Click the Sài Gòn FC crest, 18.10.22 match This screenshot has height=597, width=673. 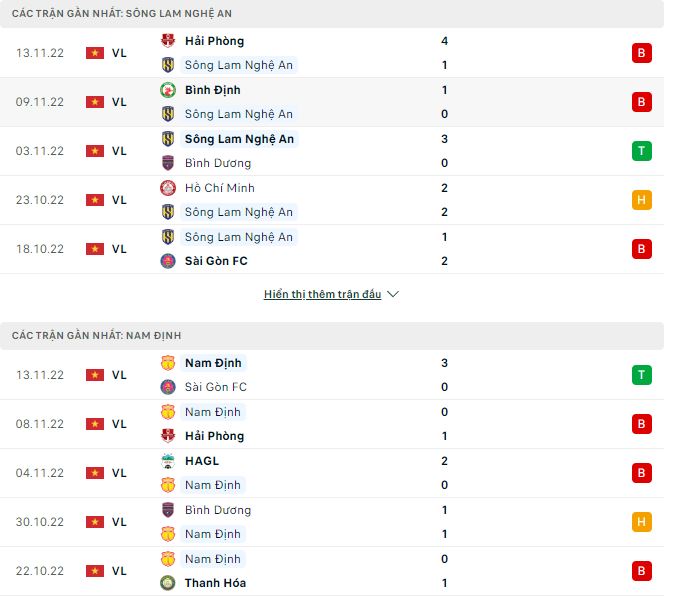click(x=168, y=261)
